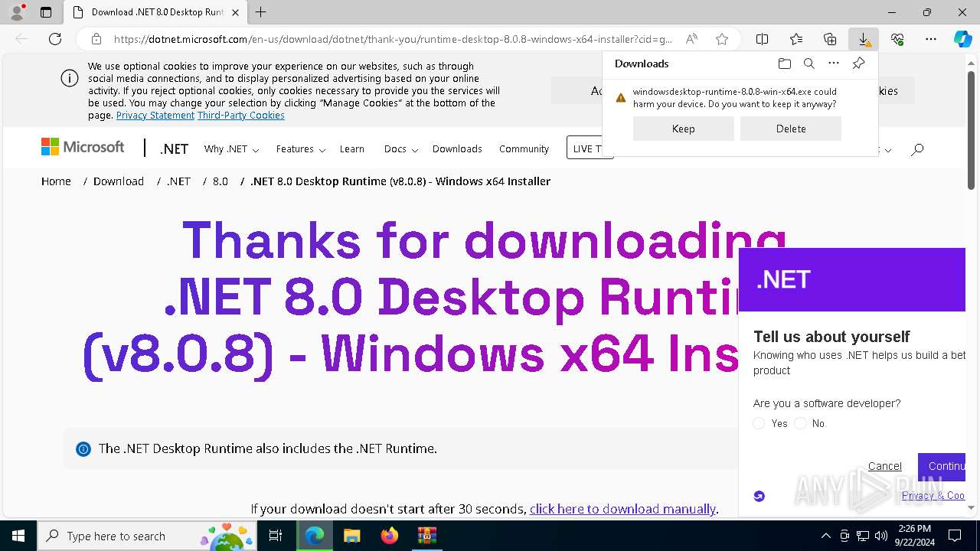Screen dimensions: 980x551
Task: Open WinRAR from taskbar
Action: (426, 536)
